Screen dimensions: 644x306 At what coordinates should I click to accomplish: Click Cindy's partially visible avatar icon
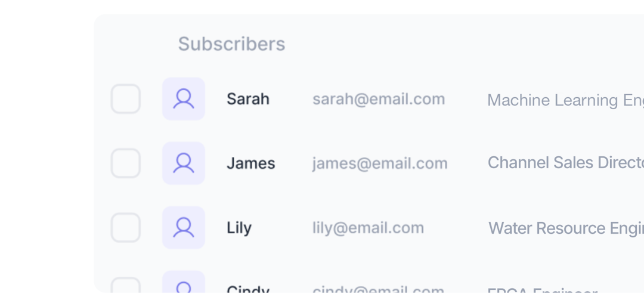pos(184,282)
